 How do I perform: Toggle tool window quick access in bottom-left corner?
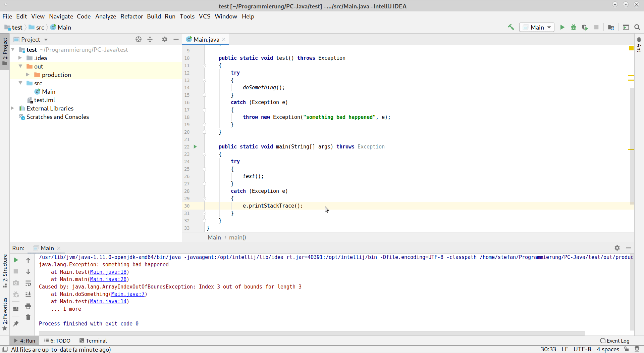tap(5, 349)
